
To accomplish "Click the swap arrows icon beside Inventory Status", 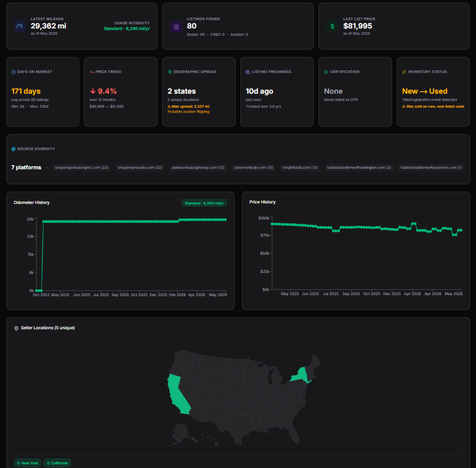I will (404, 72).
